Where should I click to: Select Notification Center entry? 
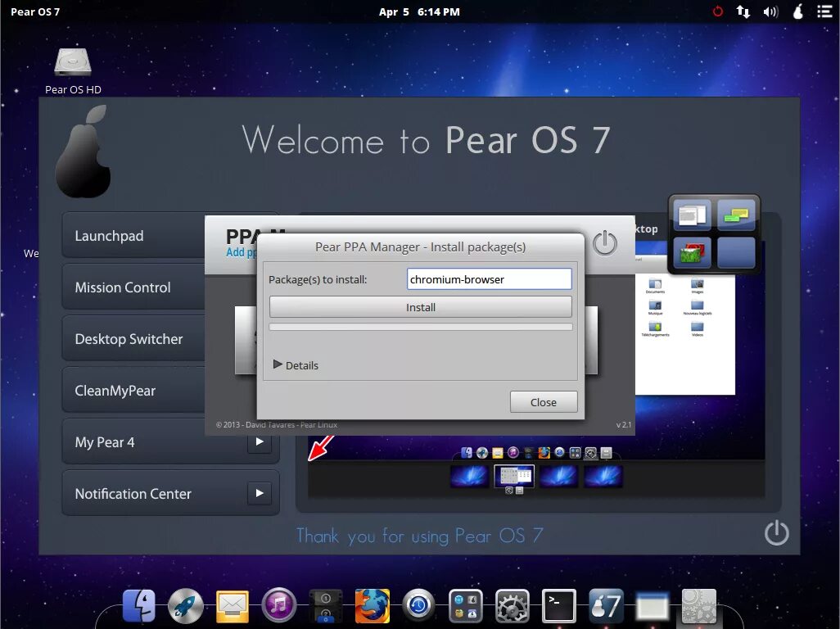170,493
